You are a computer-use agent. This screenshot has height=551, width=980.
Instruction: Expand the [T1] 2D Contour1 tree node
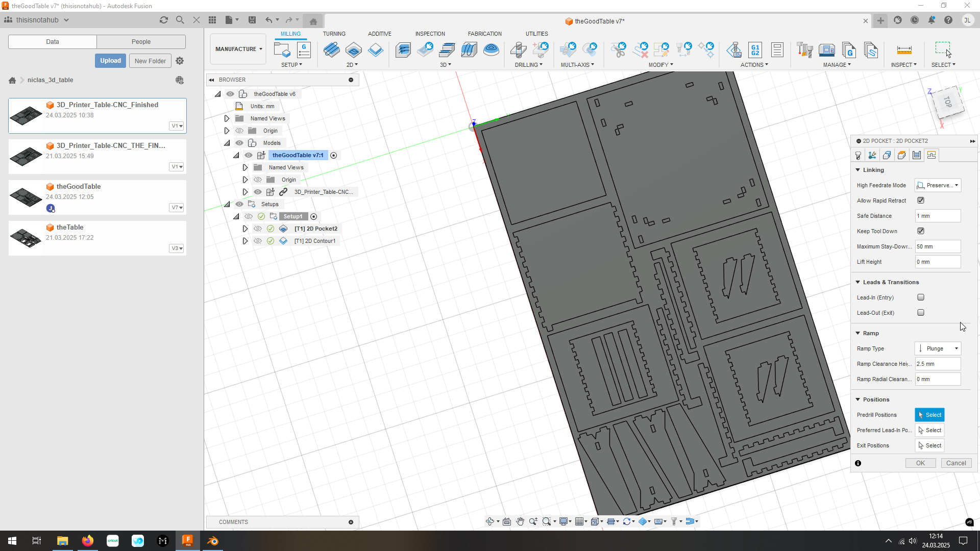(x=245, y=241)
